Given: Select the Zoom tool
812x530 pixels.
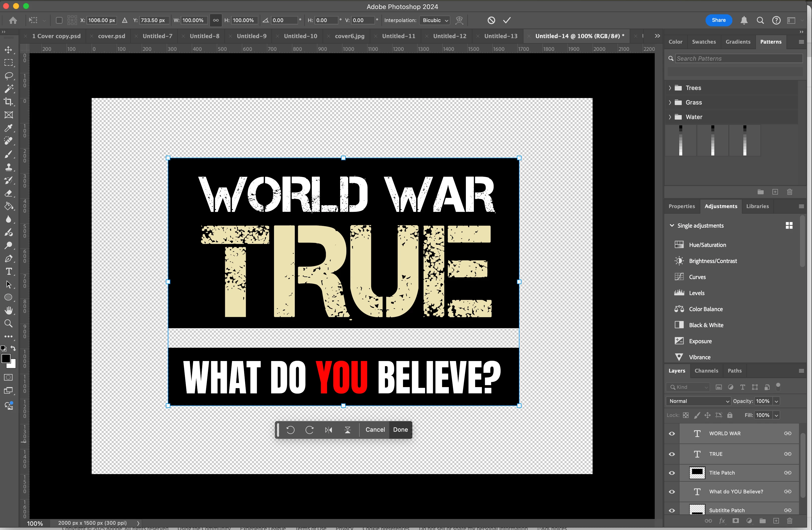Looking at the screenshot, I should (x=9, y=323).
